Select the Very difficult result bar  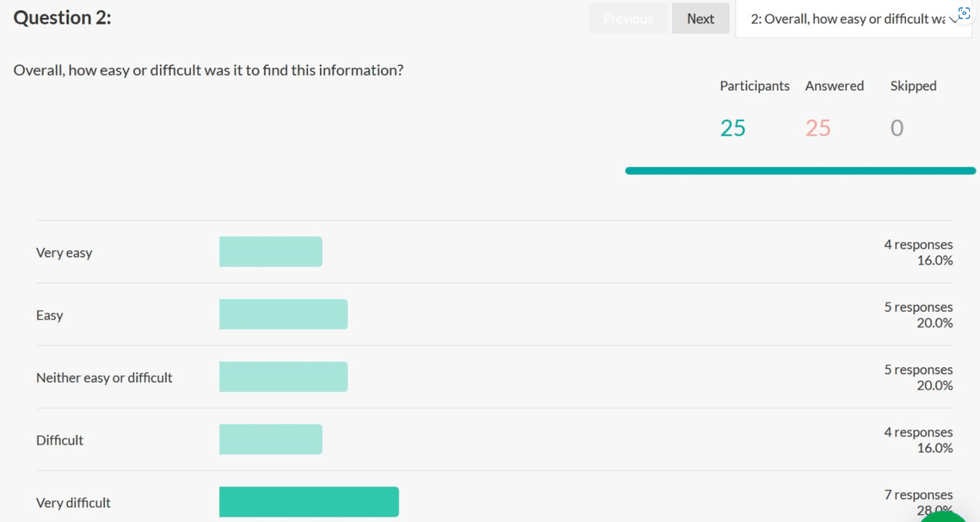click(308, 502)
